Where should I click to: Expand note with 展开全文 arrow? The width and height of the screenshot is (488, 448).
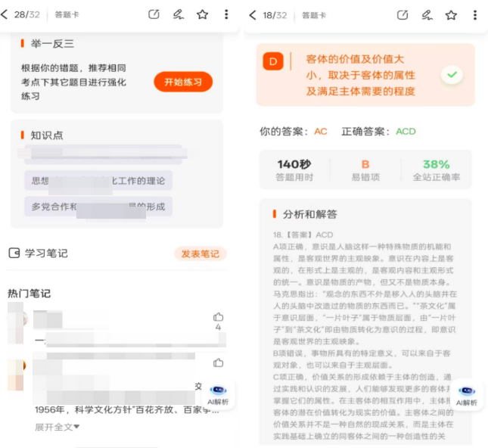click(57, 427)
